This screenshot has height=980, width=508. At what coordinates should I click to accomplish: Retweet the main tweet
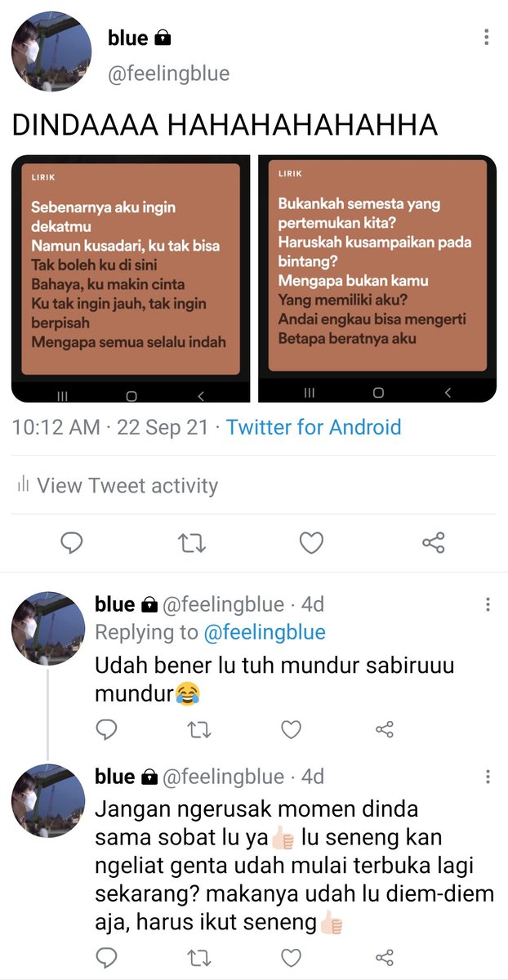click(193, 542)
